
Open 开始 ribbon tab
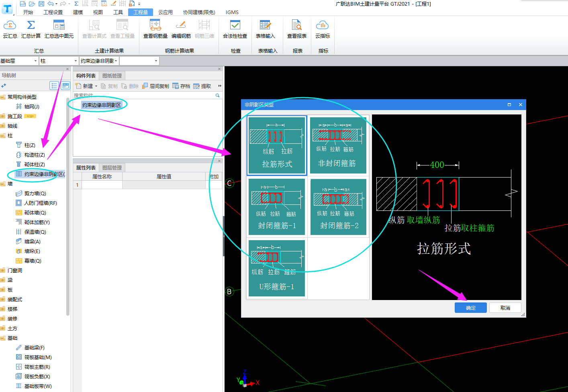point(28,12)
